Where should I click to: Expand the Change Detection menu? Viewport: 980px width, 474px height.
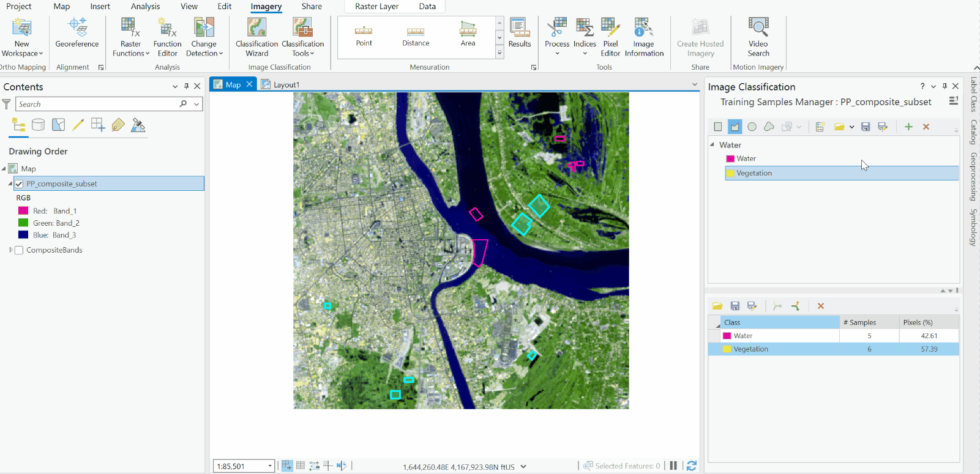pyautogui.click(x=204, y=48)
